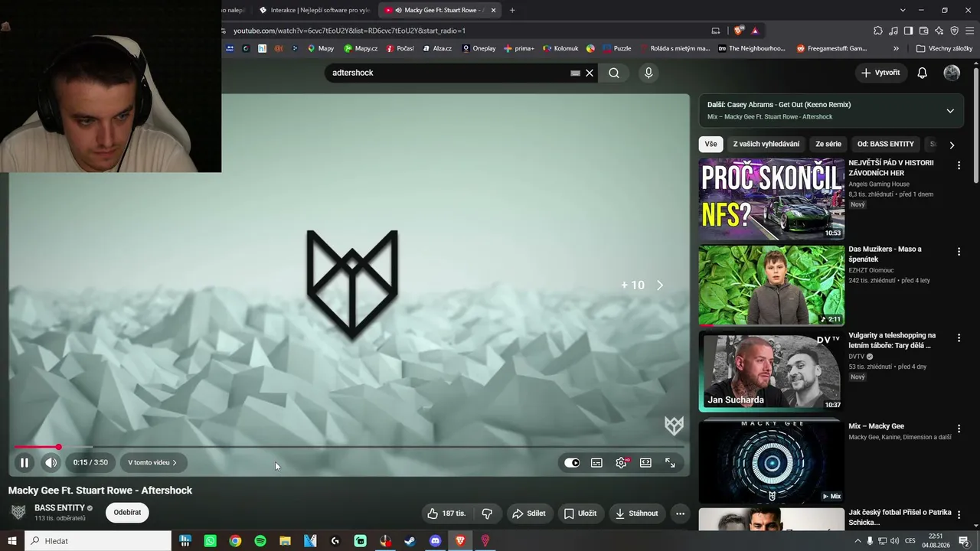Image resolution: width=980 pixels, height=551 pixels.
Task: Open options for 'NEJVĚTŠÍ PÁD V HISTORII' video
Action: pyautogui.click(x=959, y=165)
